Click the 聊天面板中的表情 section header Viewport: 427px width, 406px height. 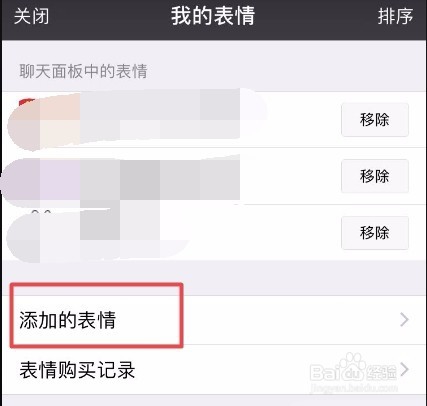click(x=83, y=71)
